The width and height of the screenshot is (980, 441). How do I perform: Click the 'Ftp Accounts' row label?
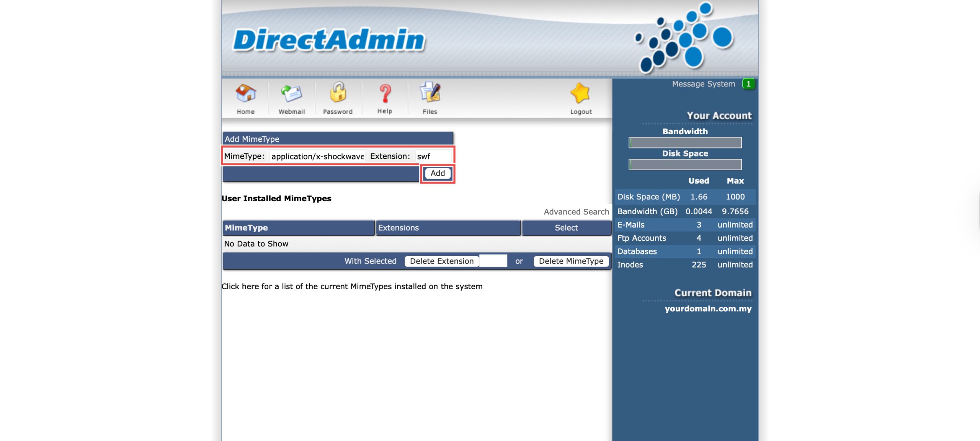pos(642,238)
